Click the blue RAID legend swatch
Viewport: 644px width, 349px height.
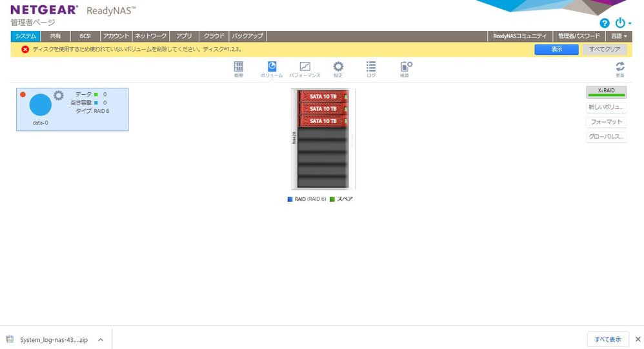290,199
